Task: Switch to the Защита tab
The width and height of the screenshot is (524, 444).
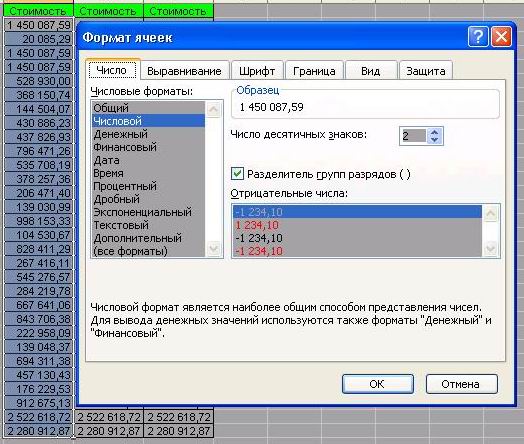Action: pyautogui.click(x=426, y=71)
